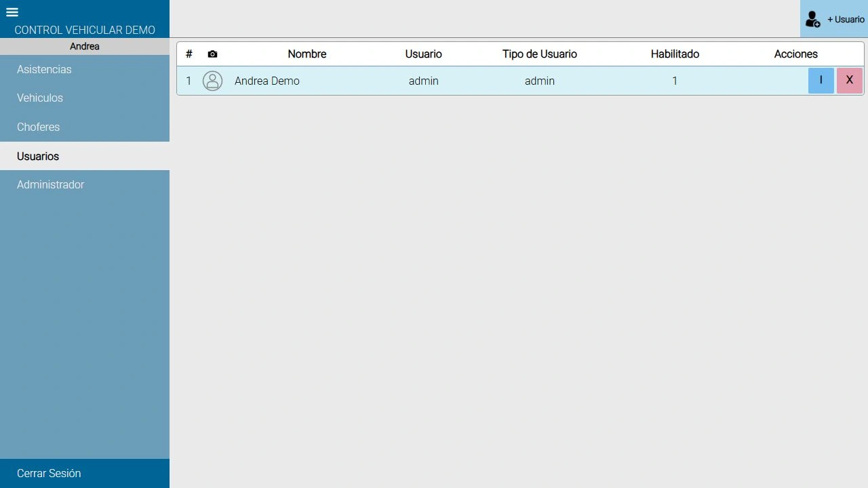Screen dimensions: 868x488
Task: Click the camera icon column header
Action: point(212,54)
